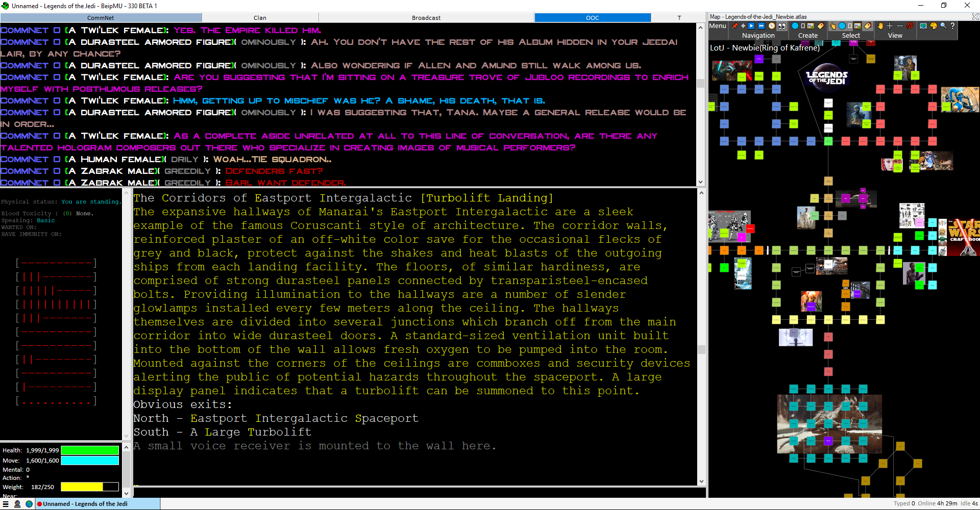Click the blue fast-forward navigation icon
Screen dimensions: 980x510
762,26
